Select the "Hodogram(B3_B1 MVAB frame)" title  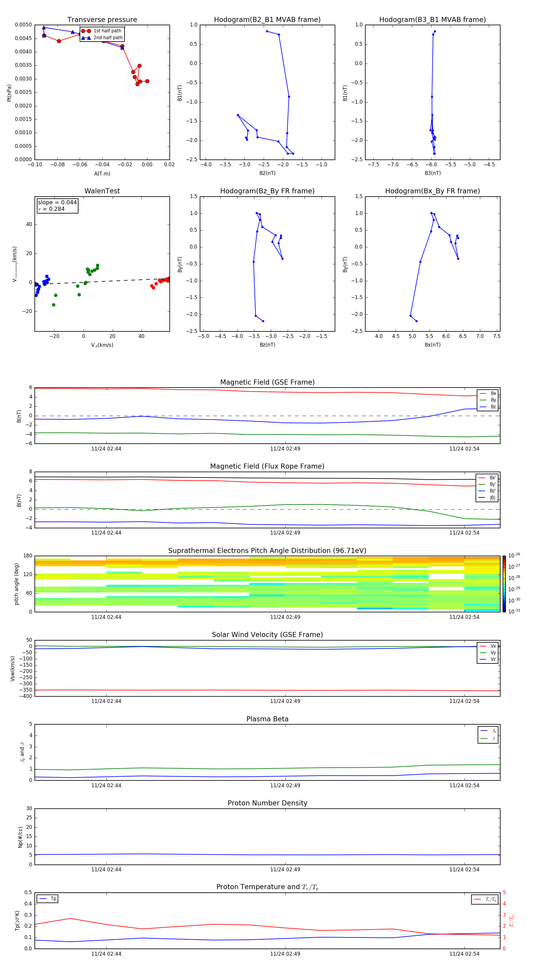click(432, 20)
